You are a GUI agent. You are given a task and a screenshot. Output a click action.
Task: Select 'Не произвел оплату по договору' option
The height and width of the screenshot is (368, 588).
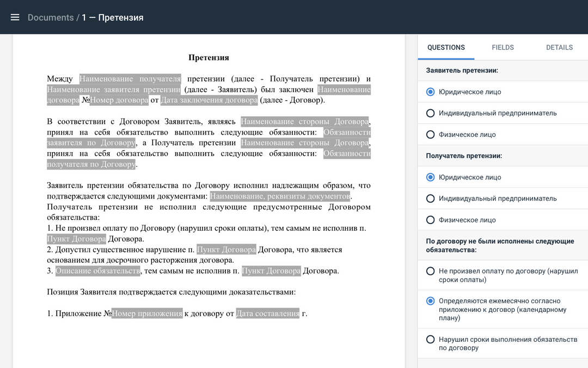[x=431, y=271]
